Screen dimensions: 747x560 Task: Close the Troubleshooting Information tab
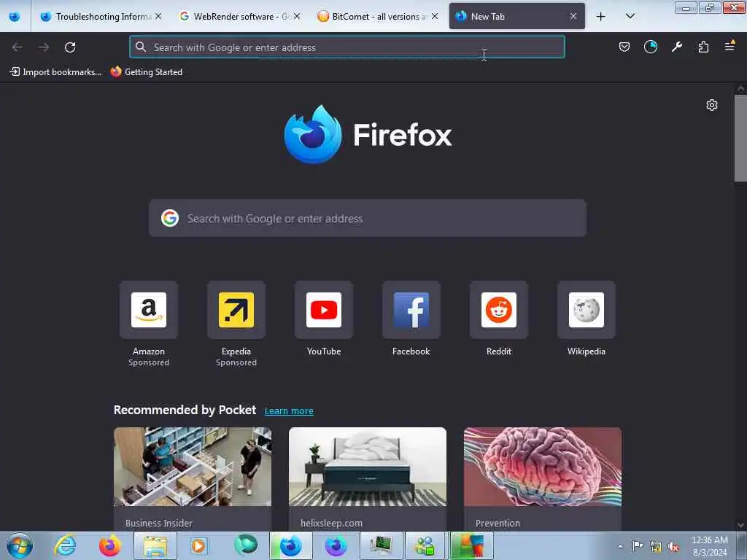[x=158, y=17]
